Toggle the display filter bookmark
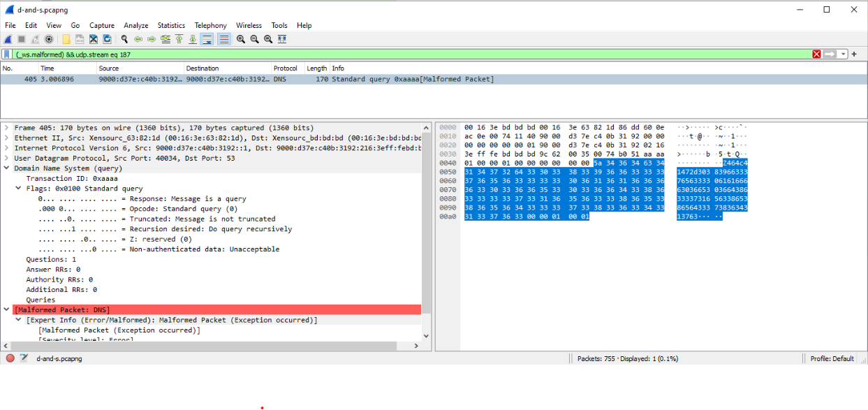 6,52
